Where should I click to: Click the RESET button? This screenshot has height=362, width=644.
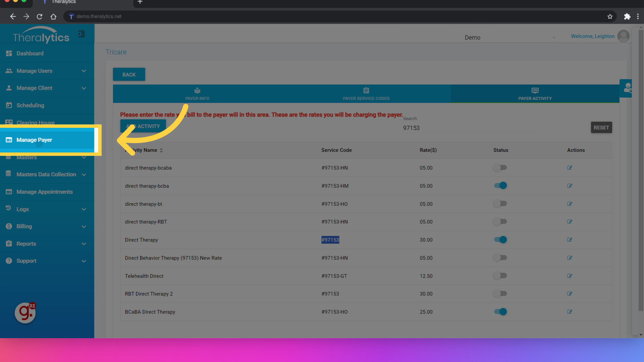(601, 127)
